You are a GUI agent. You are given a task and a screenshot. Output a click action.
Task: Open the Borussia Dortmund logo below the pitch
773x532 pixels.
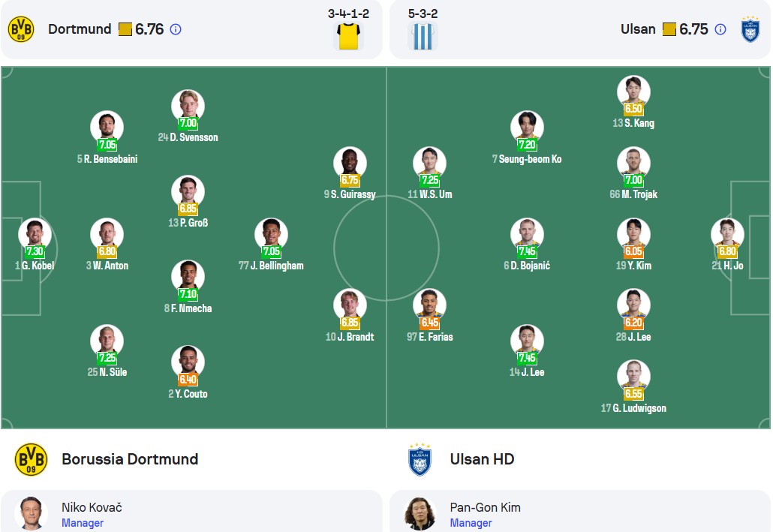click(31, 459)
